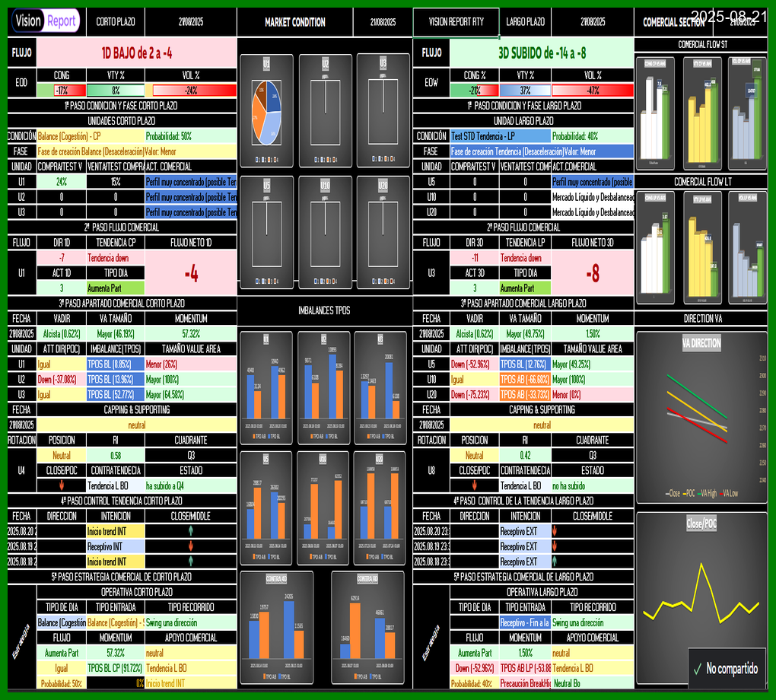
Task: Click the TPOS BL (8.85%) cell
Action: point(116,364)
